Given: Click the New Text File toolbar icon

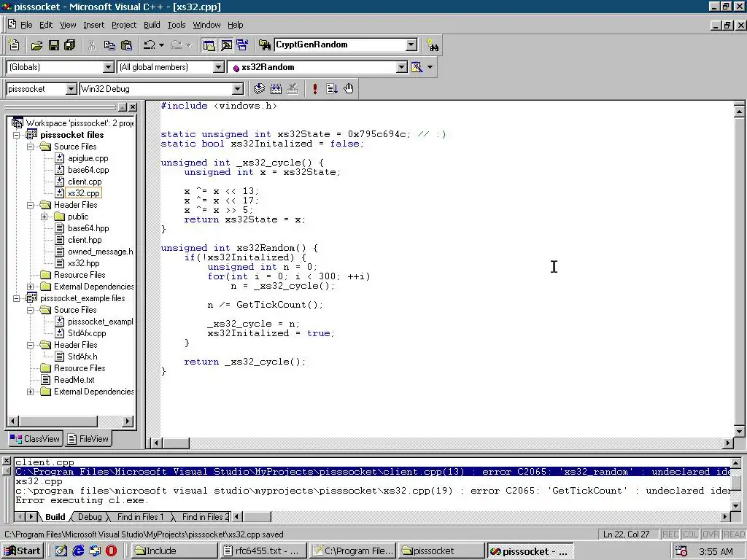Looking at the screenshot, I should coord(15,44).
